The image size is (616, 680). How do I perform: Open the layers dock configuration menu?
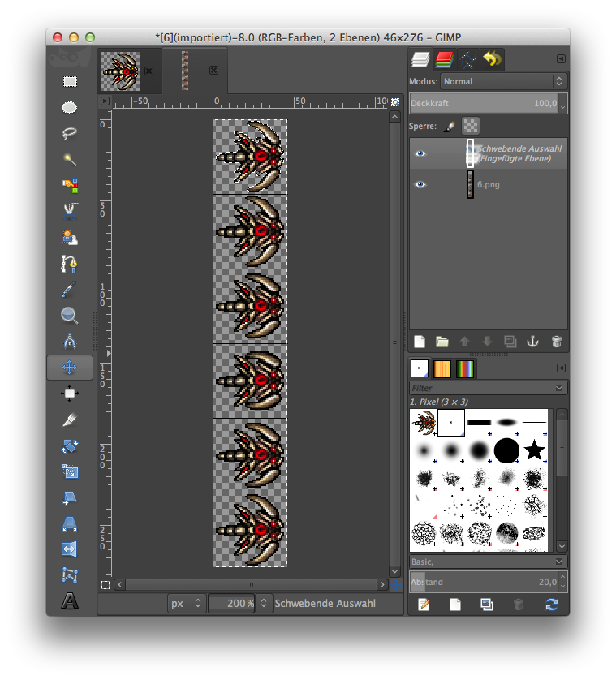561,59
